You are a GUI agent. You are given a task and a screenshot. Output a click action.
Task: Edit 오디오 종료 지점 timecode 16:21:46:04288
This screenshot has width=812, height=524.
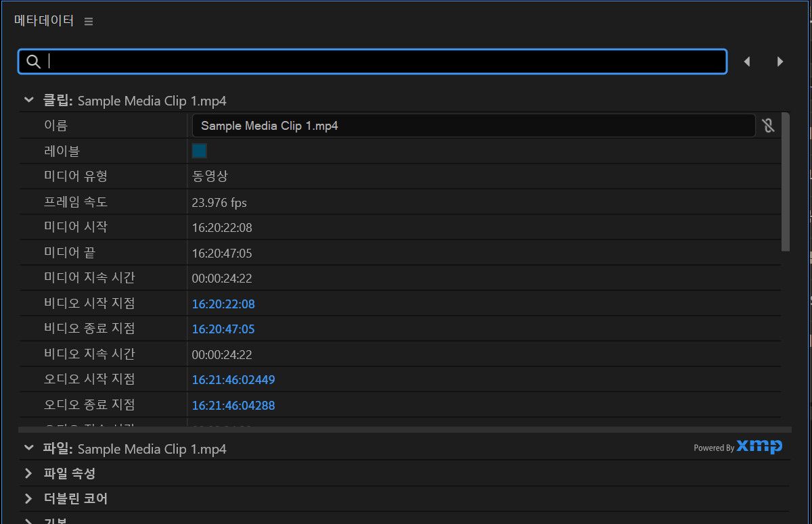[x=233, y=406]
